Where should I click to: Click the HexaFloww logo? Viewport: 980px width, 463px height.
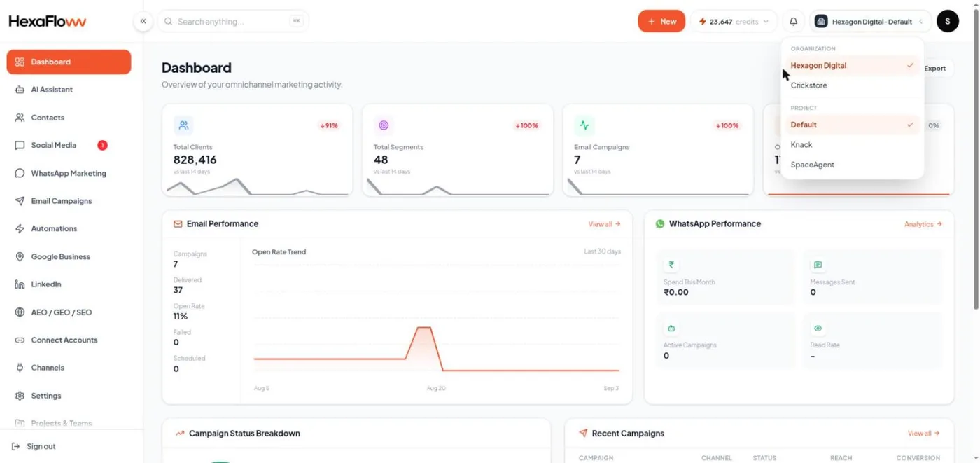tap(48, 22)
